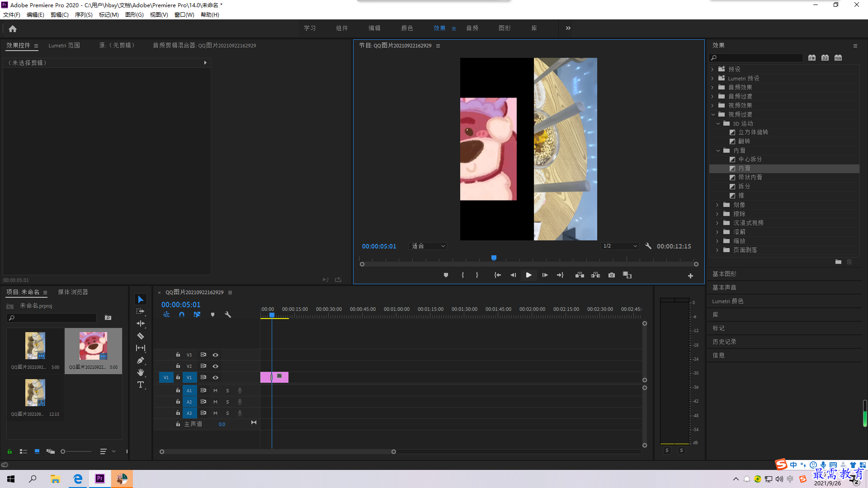
Task: Expand the 视频效果 folder
Action: coord(712,105)
